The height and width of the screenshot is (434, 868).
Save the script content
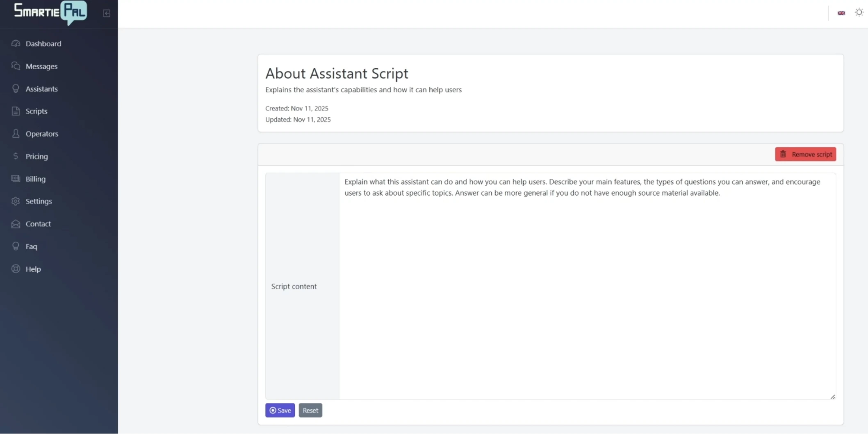point(280,410)
